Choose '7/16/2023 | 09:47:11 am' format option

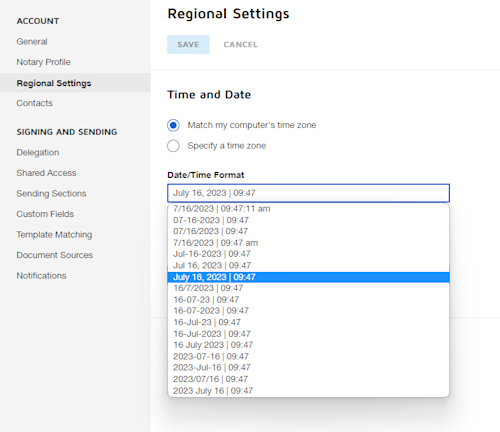(308, 209)
